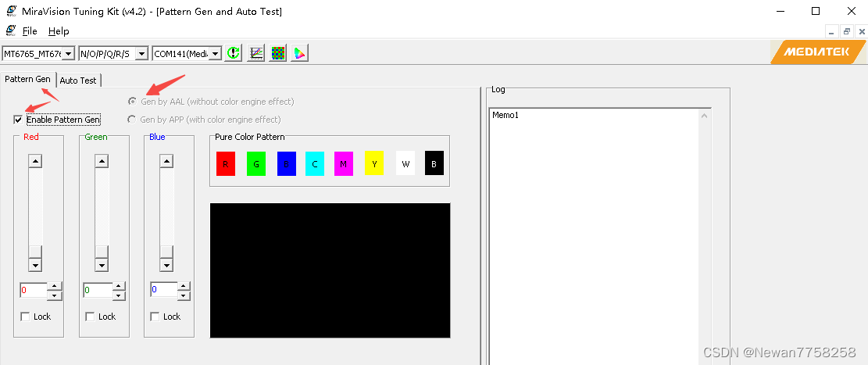Pick the white W pure color pattern

tap(405, 163)
